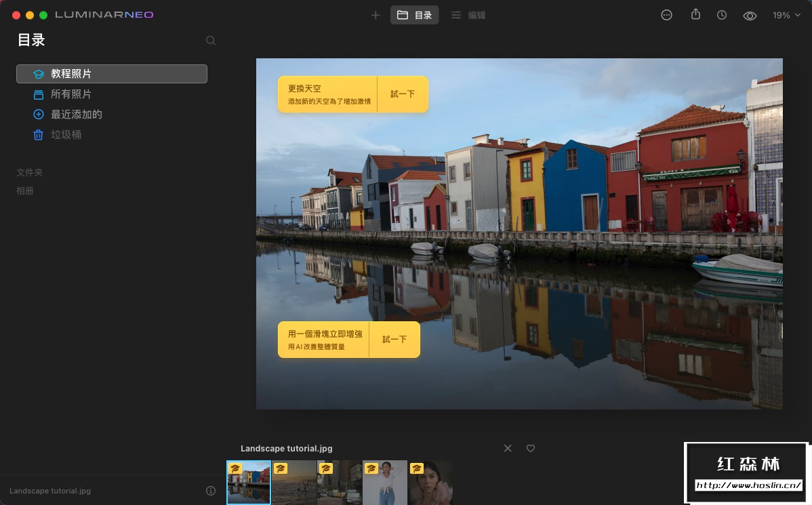812x505 pixels.
Task: Show photo info with the i icon
Action: [x=210, y=490]
